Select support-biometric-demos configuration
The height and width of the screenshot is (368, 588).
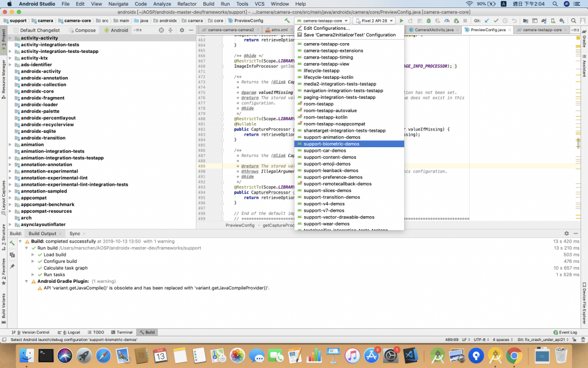(x=350, y=144)
